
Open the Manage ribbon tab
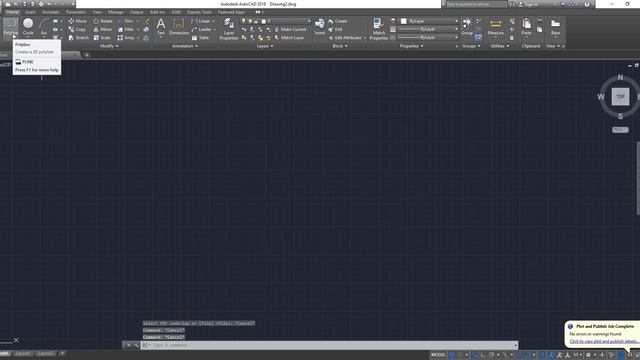pyautogui.click(x=116, y=12)
